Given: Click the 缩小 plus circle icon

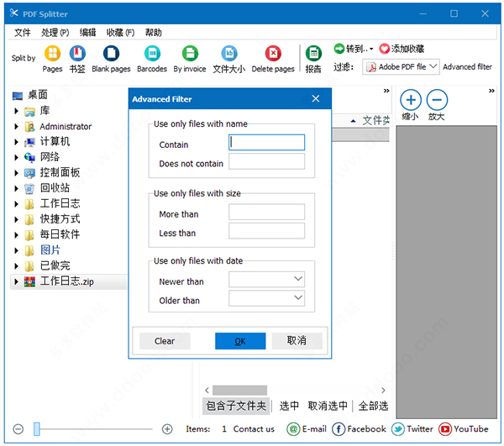Looking at the screenshot, I should tap(411, 100).
